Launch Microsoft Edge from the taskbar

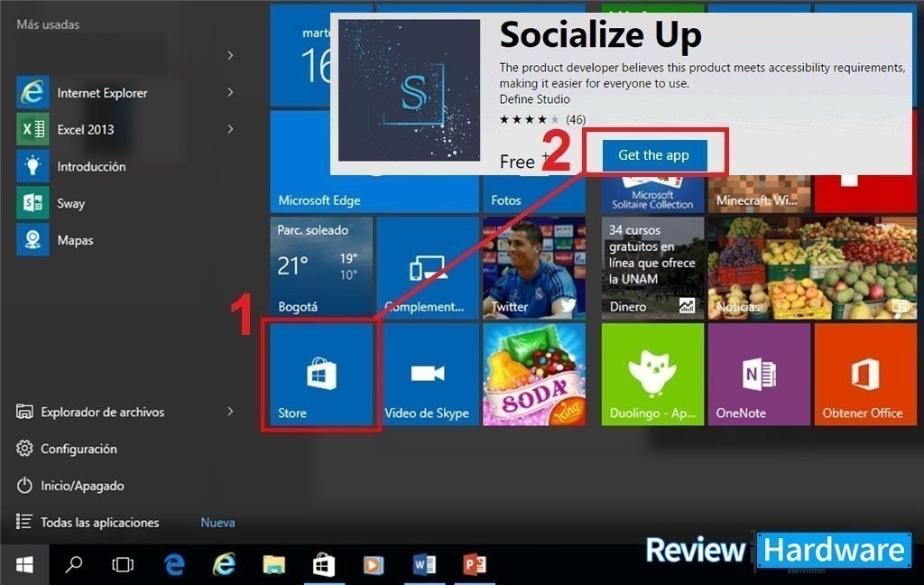(x=173, y=565)
